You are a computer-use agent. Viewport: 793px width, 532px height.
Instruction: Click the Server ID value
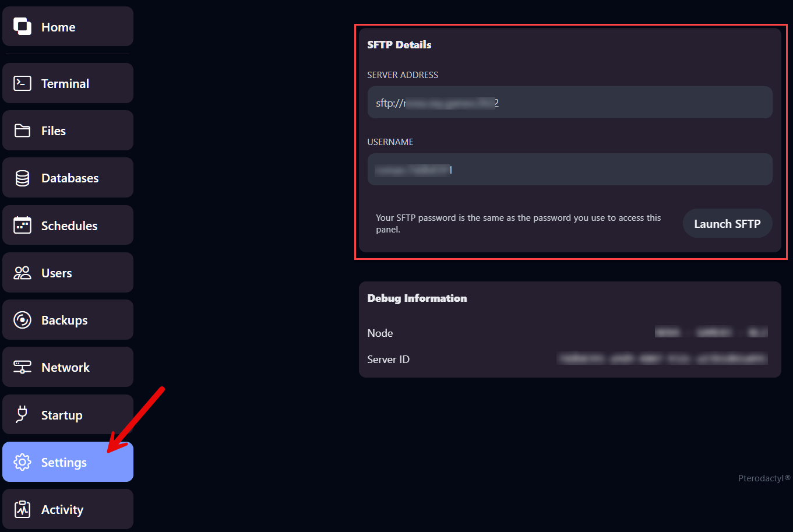pyautogui.click(x=662, y=359)
